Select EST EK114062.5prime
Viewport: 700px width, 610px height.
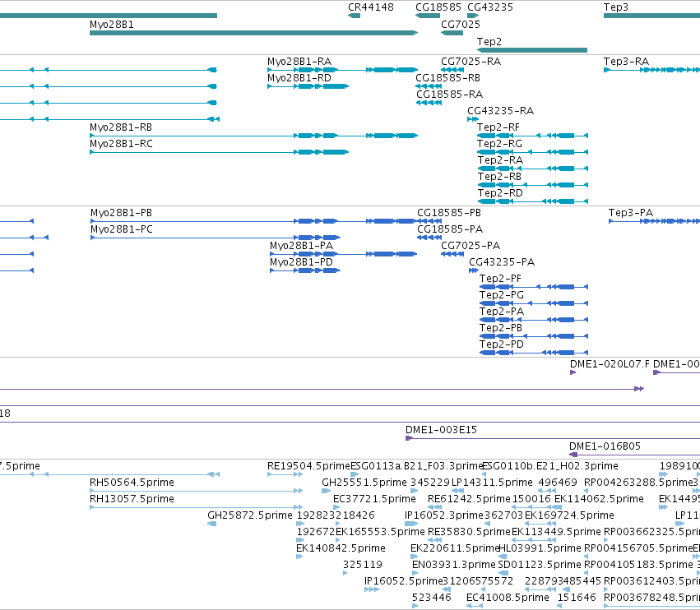tap(557, 507)
